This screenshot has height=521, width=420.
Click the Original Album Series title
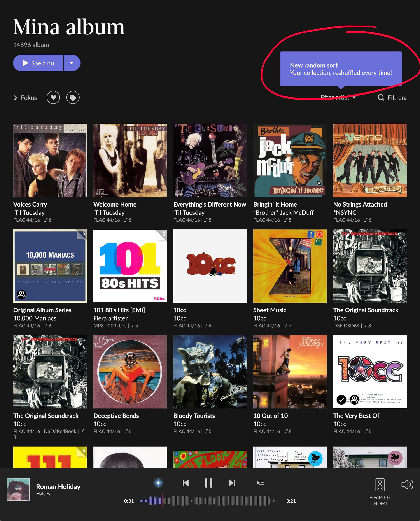[42, 310]
